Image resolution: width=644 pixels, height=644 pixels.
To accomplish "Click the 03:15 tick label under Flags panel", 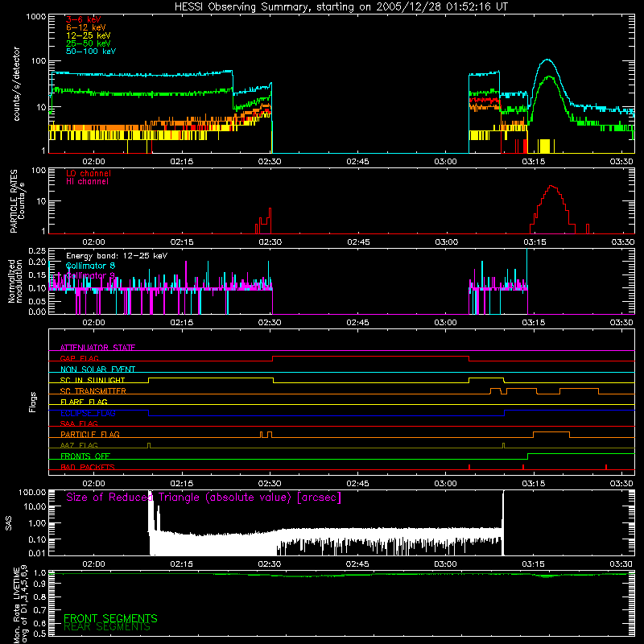I will [534, 484].
